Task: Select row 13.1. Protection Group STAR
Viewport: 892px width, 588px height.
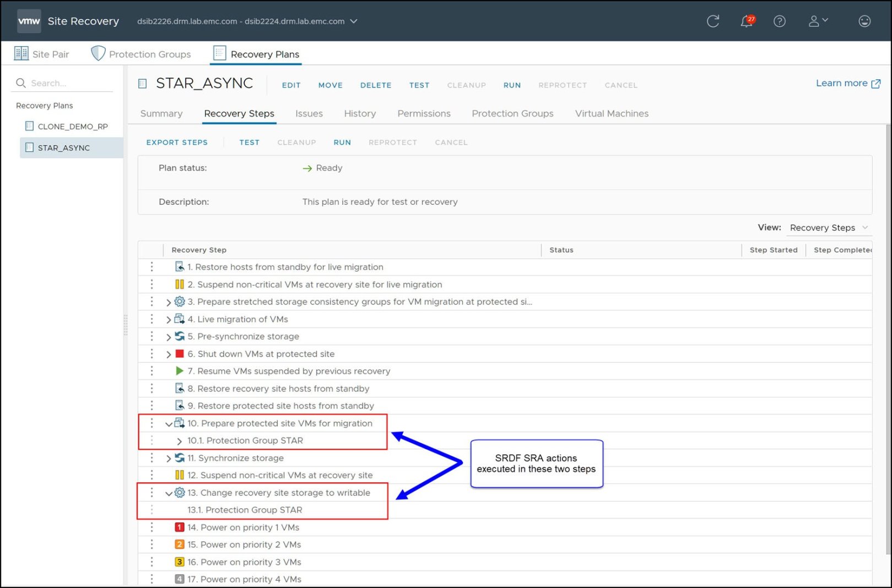Action: [x=504, y=510]
